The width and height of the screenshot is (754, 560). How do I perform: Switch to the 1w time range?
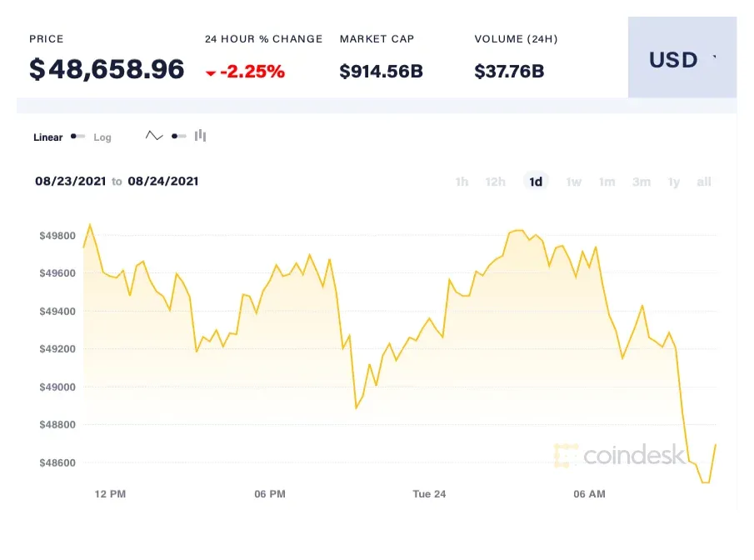573,182
